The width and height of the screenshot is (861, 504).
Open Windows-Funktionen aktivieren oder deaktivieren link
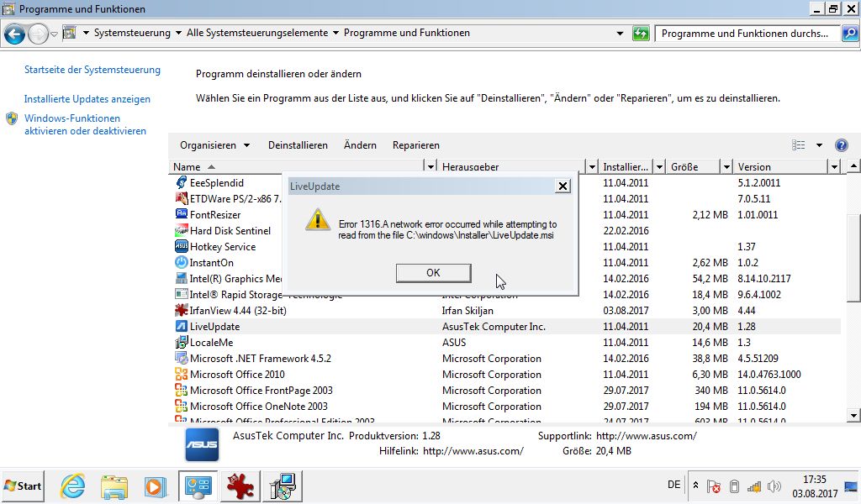coord(84,124)
